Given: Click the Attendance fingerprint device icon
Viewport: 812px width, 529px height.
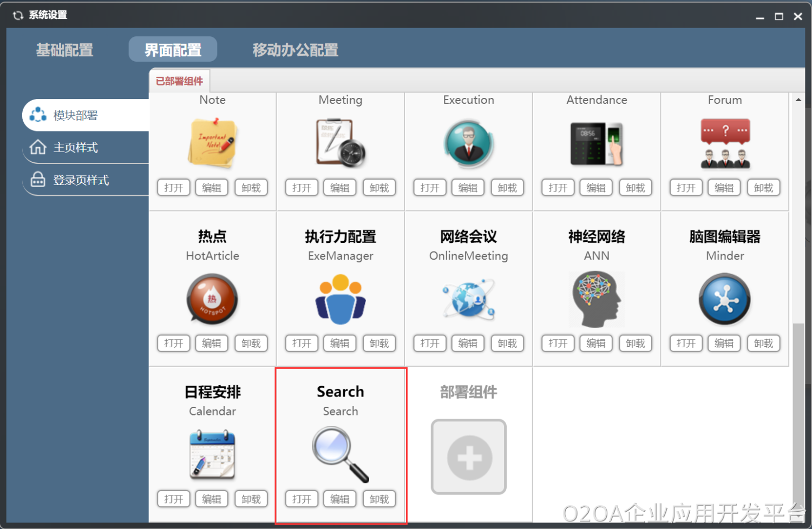Looking at the screenshot, I should click(597, 143).
